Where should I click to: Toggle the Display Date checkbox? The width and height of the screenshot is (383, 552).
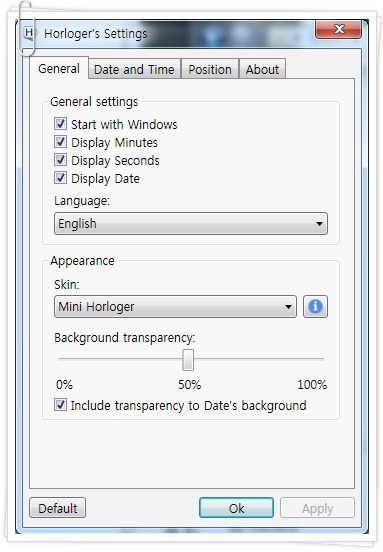(x=60, y=178)
